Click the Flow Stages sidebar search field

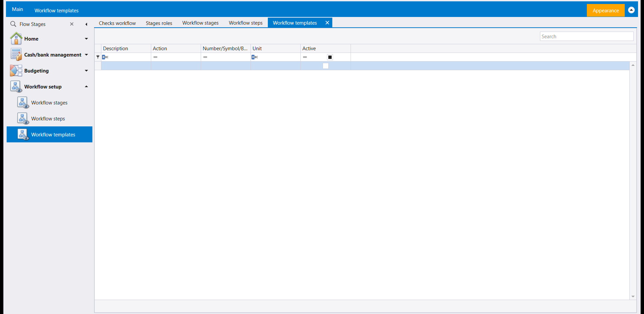pyautogui.click(x=43, y=24)
